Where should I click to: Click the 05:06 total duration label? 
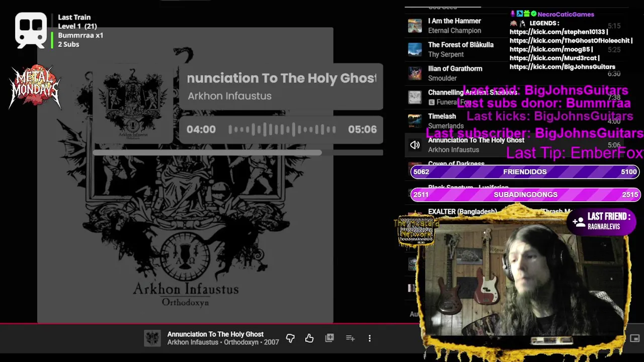pyautogui.click(x=362, y=130)
